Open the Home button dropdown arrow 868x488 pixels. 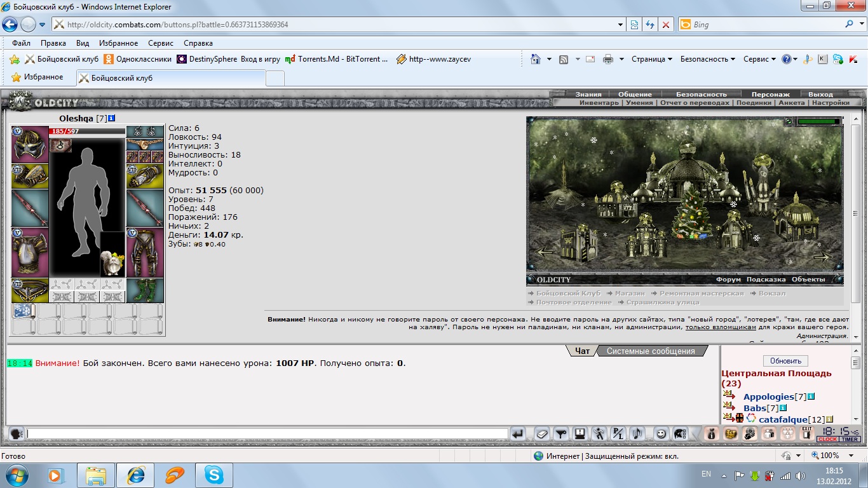tap(549, 59)
